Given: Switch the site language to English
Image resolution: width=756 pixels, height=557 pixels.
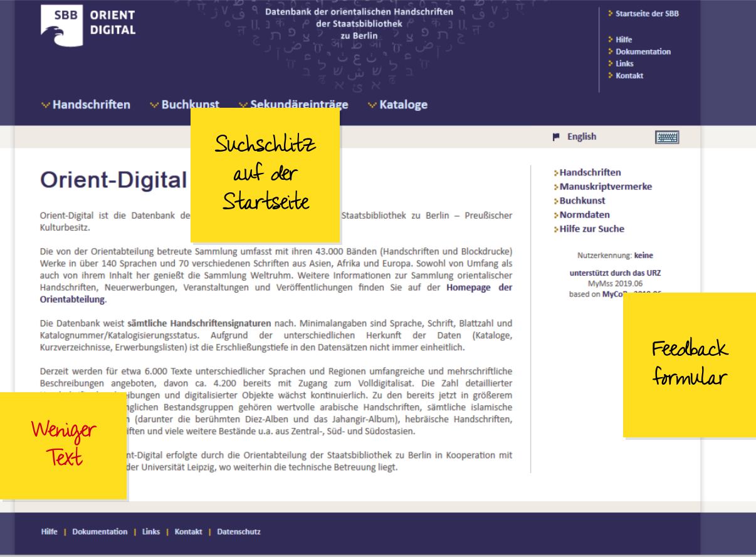Looking at the screenshot, I should pos(582,137).
